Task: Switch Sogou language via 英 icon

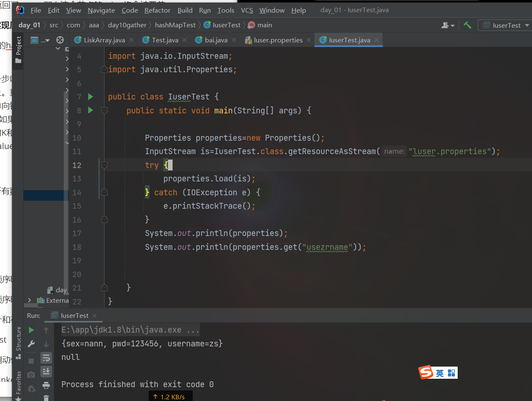Action: (x=440, y=373)
